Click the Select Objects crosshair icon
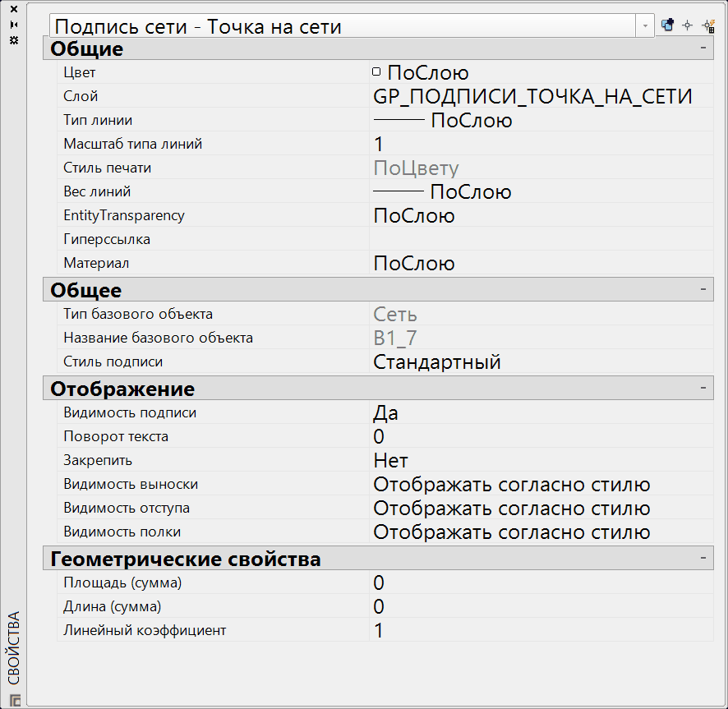The image size is (728, 709). (688, 25)
